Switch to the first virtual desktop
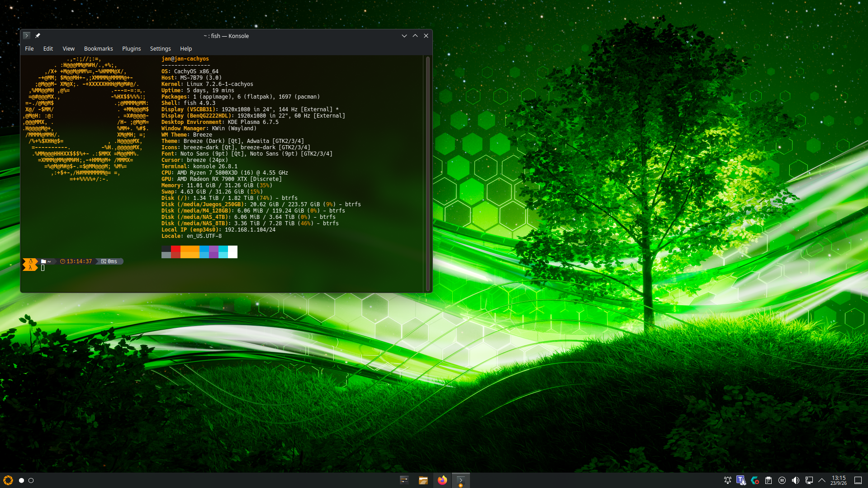 [x=21, y=480]
